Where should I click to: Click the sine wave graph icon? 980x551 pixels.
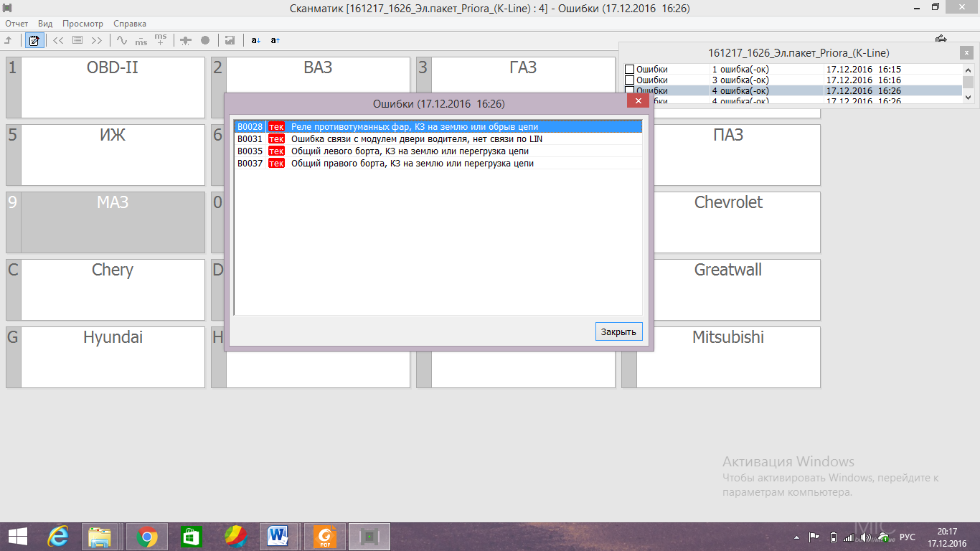coord(121,40)
